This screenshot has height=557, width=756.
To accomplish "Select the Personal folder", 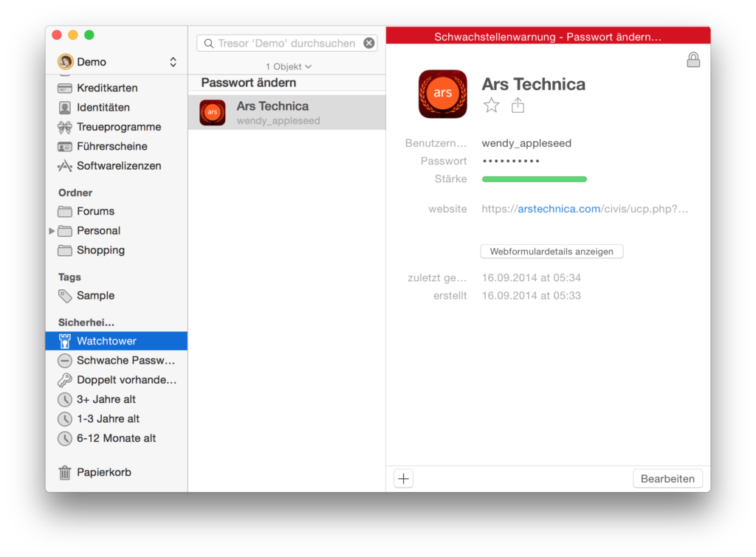I will click(116, 231).
